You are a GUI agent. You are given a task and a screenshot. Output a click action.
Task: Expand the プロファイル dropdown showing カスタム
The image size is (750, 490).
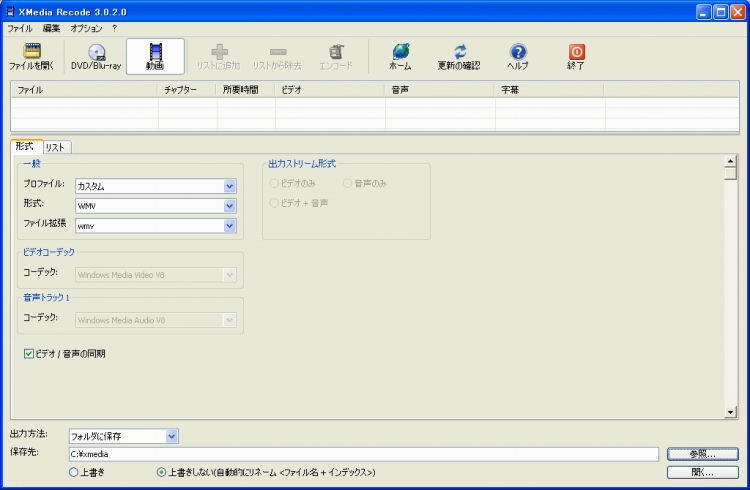click(x=155, y=186)
